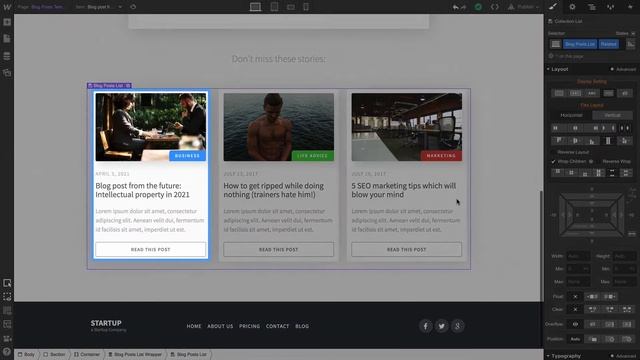Open the Item 'Blog post fr...' dropdown
Image resolution: width=640 pixels, height=360 pixels.
[99, 7]
